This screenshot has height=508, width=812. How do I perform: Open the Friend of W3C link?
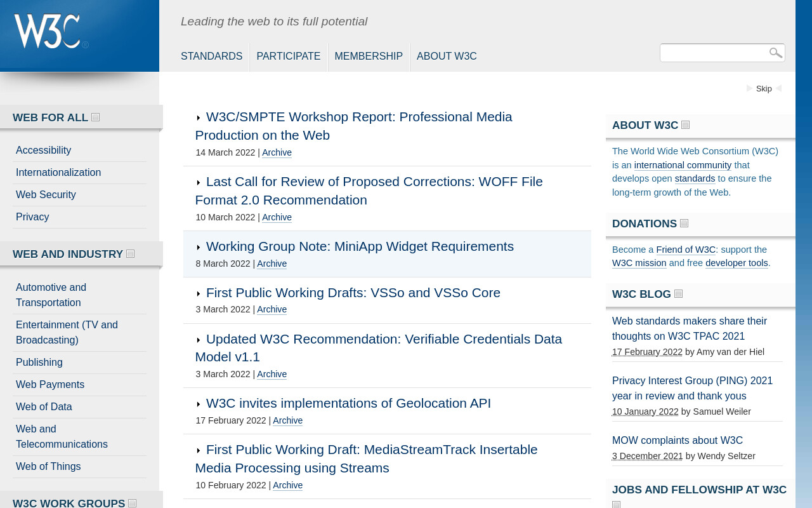click(x=686, y=250)
